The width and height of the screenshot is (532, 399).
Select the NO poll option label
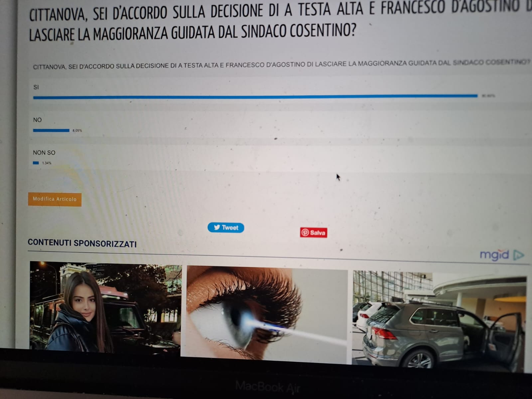pyautogui.click(x=37, y=120)
